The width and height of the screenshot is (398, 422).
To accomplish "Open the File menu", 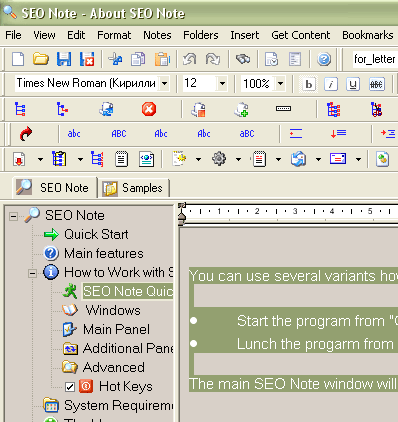I will point(13,35).
